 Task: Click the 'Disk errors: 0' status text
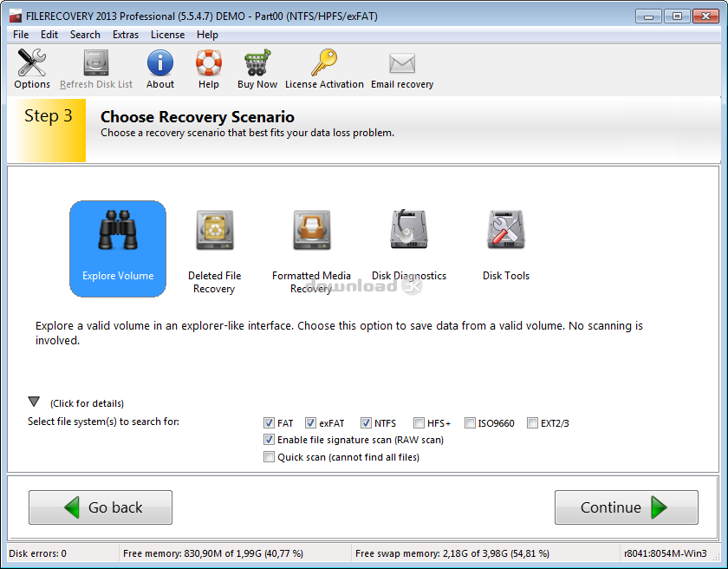(37, 553)
